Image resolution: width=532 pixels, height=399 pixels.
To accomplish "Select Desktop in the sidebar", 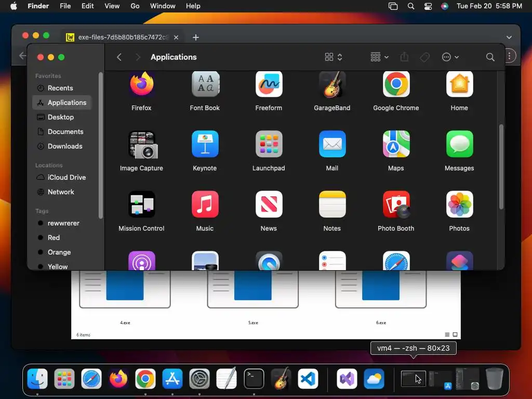I will click(x=62, y=117).
